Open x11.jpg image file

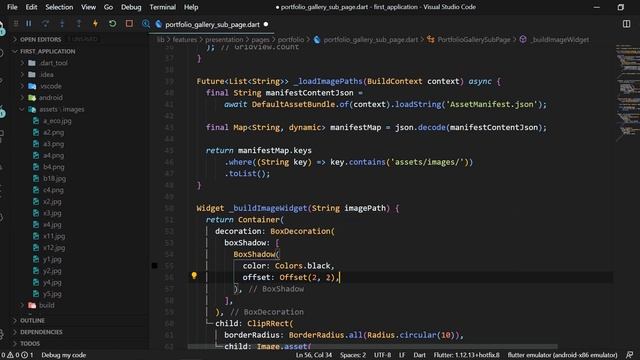54,236
